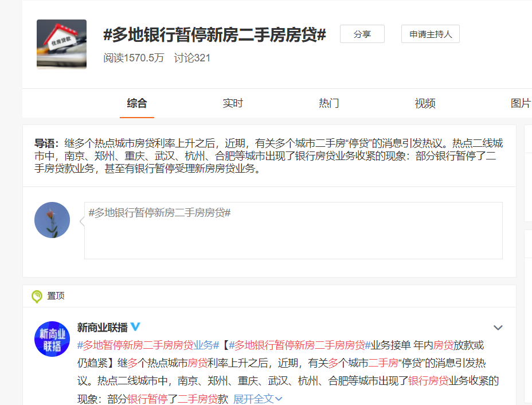Click the 导语 introduction label
Screen dimensions: 532x405
(x=46, y=143)
